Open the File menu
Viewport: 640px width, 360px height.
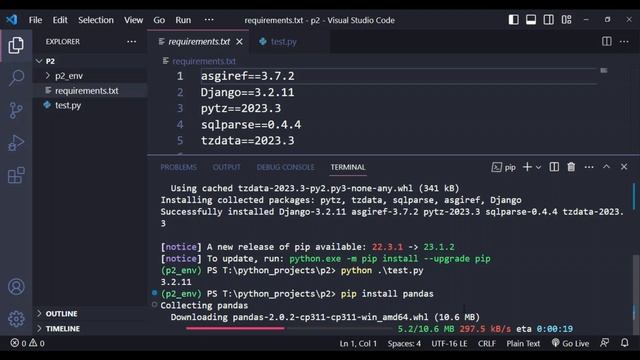(36, 20)
